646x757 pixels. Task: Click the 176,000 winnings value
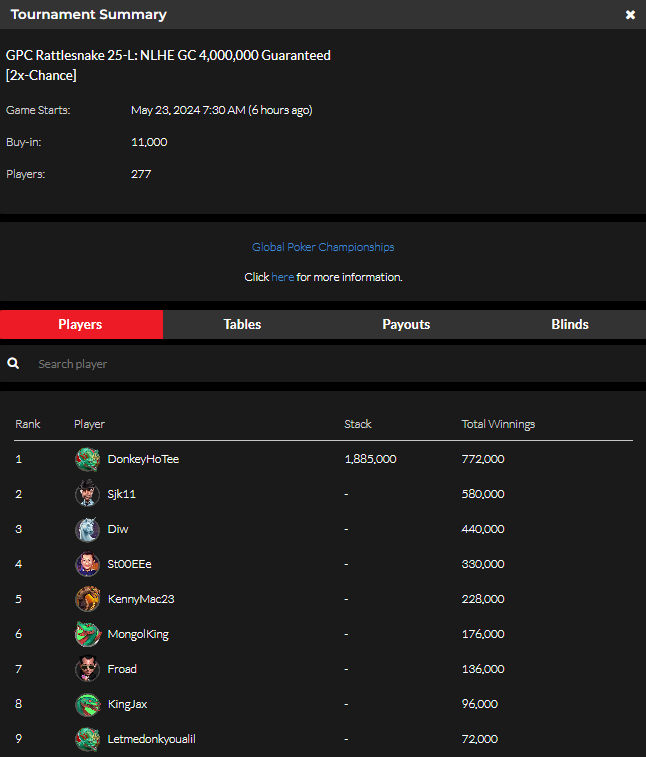483,634
